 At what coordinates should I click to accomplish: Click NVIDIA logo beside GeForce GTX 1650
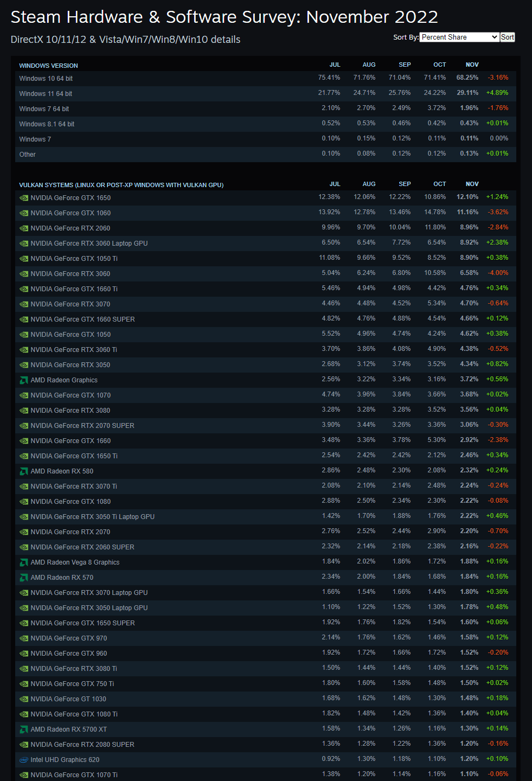[x=24, y=198]
